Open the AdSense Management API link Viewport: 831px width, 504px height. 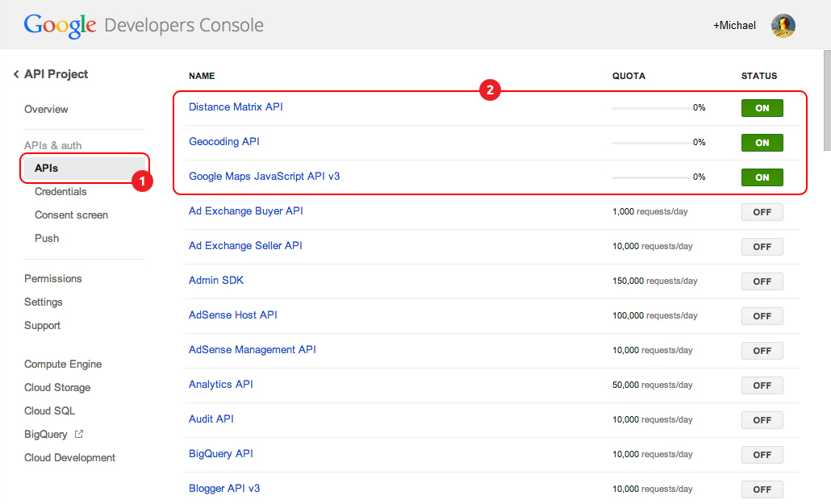point(252,350)
